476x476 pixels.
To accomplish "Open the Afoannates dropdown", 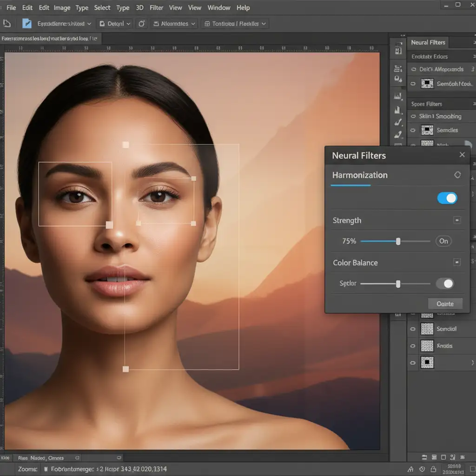I will coord(175,23).
